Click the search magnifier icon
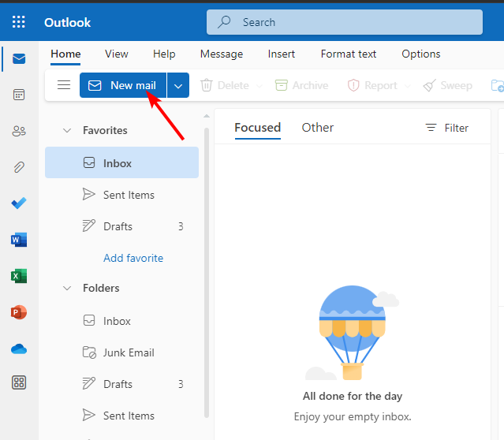 (x=224, y=22)
